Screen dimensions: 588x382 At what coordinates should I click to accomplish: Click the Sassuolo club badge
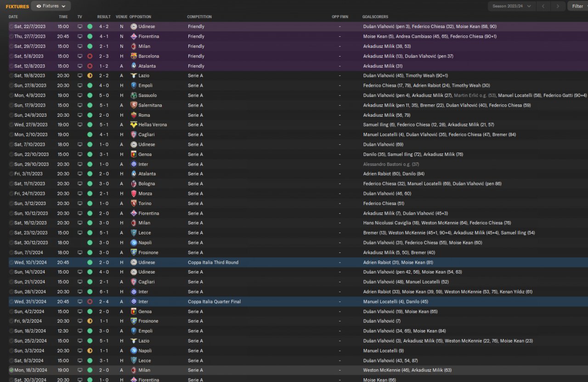[134, 96]
